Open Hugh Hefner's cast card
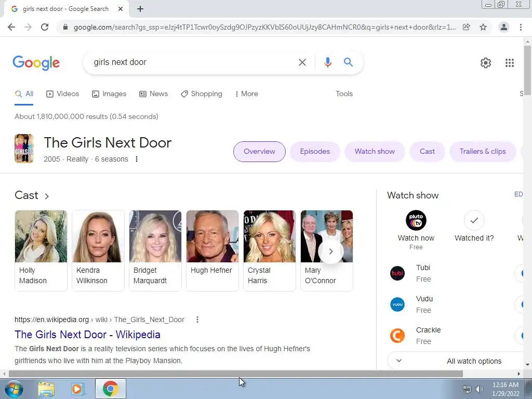This screenshot has width=532, height=399. [x=212, y=251]
